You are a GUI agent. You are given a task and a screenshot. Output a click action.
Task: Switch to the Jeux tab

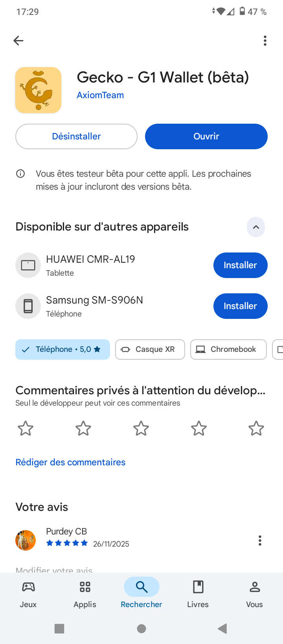[28, 594]
